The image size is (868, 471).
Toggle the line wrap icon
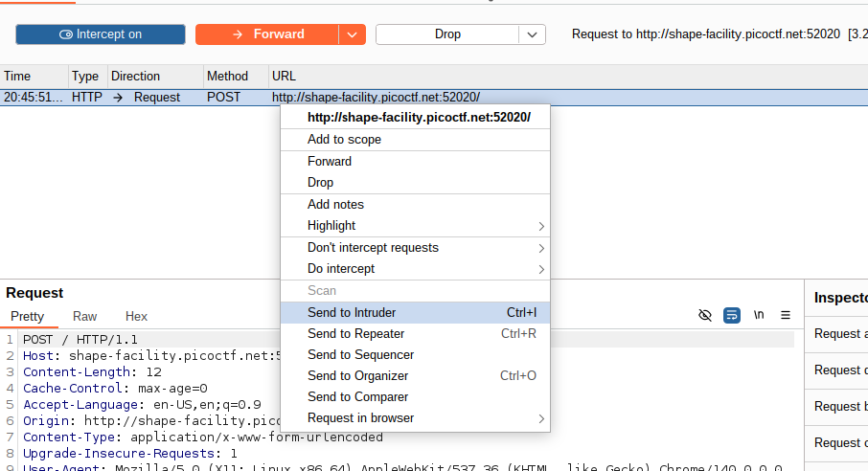coord(732,315)
